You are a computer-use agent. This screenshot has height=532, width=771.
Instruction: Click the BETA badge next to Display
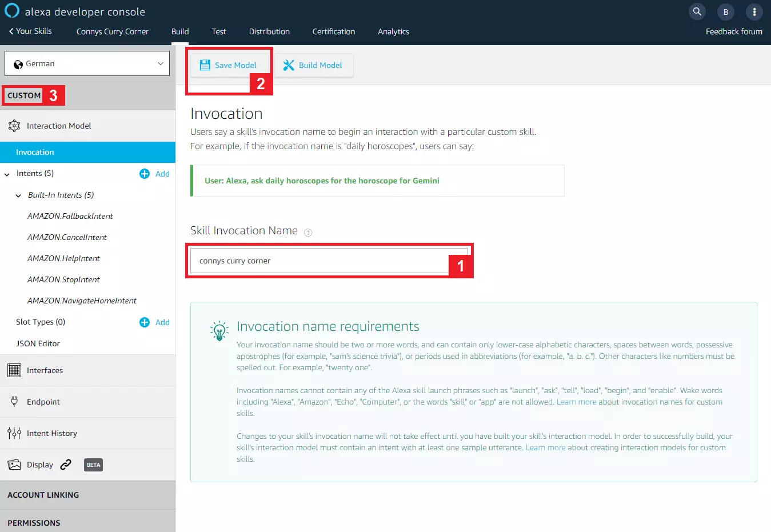point(93,465)
